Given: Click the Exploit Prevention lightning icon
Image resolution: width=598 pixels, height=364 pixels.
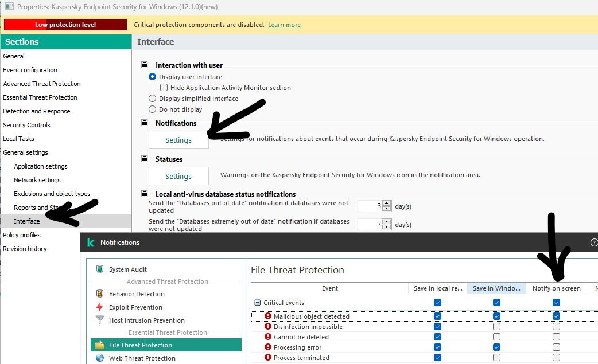Looking at the screenshot, I should [100, 307].
